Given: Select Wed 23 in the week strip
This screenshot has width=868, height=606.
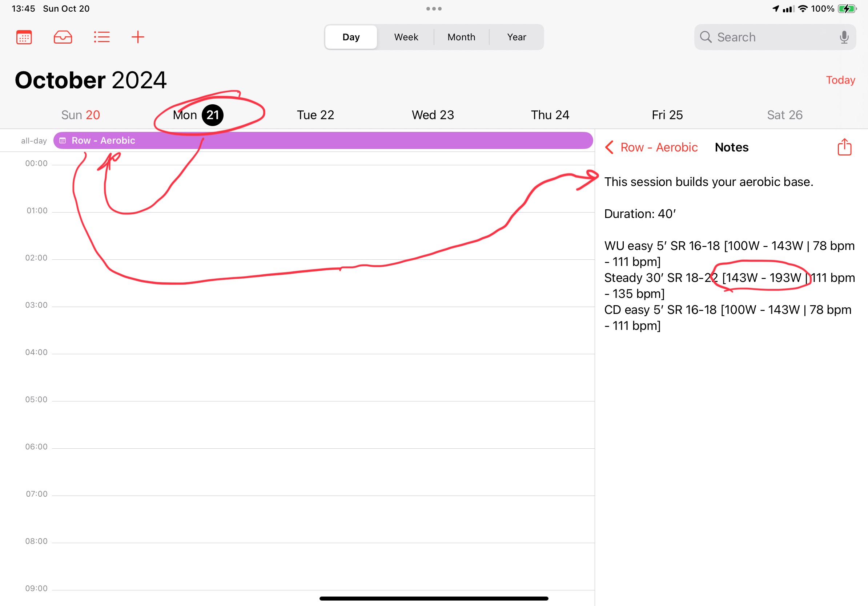Looking at the screenshot, I should pyautogui.click(x=433, y=115).
